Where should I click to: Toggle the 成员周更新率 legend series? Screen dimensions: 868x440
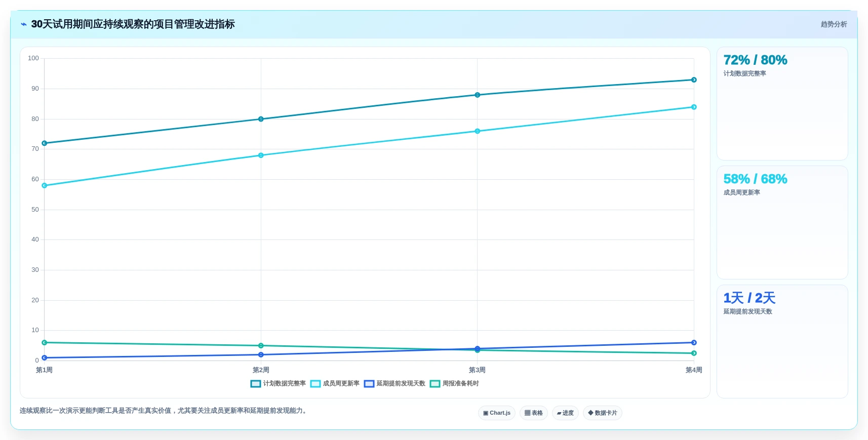pos(335,384)
